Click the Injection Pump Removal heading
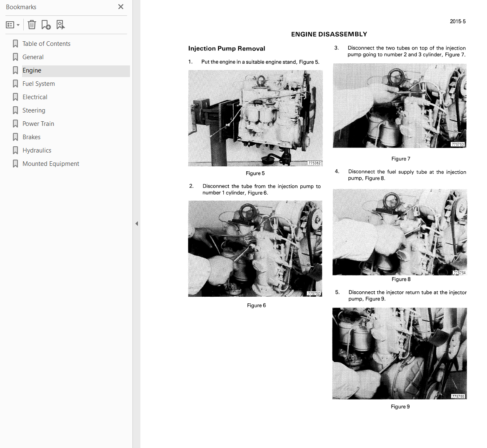 click(x=226, y=48)
